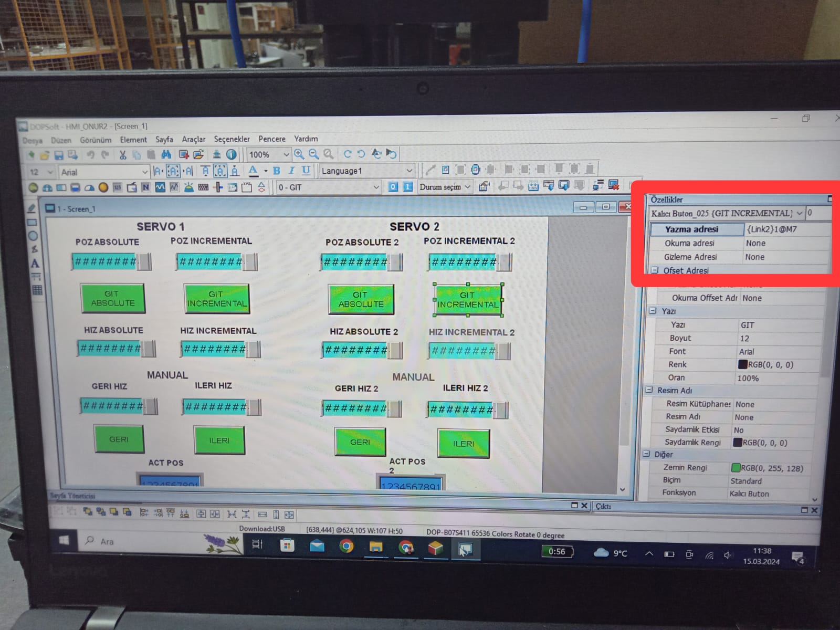Select the yellow indicator lamp element tool

coord(103,187)
